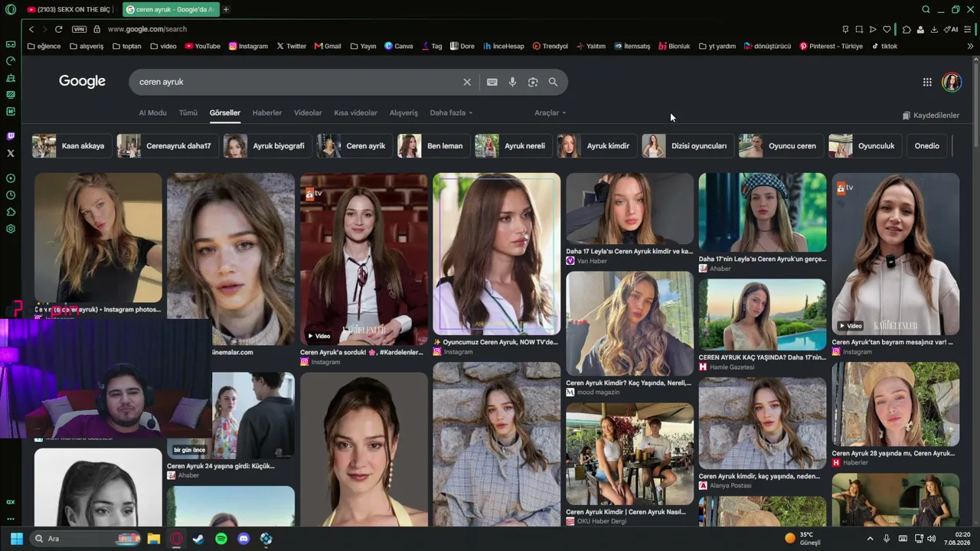Open the Google account profile picture
Screen dimensions: 980x551
(x=952, y=82)
